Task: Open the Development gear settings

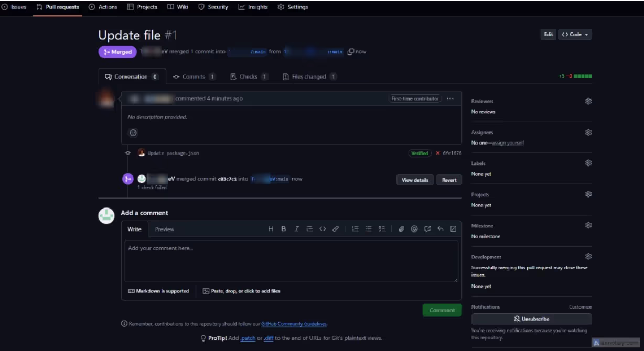Action: (588, 257)
